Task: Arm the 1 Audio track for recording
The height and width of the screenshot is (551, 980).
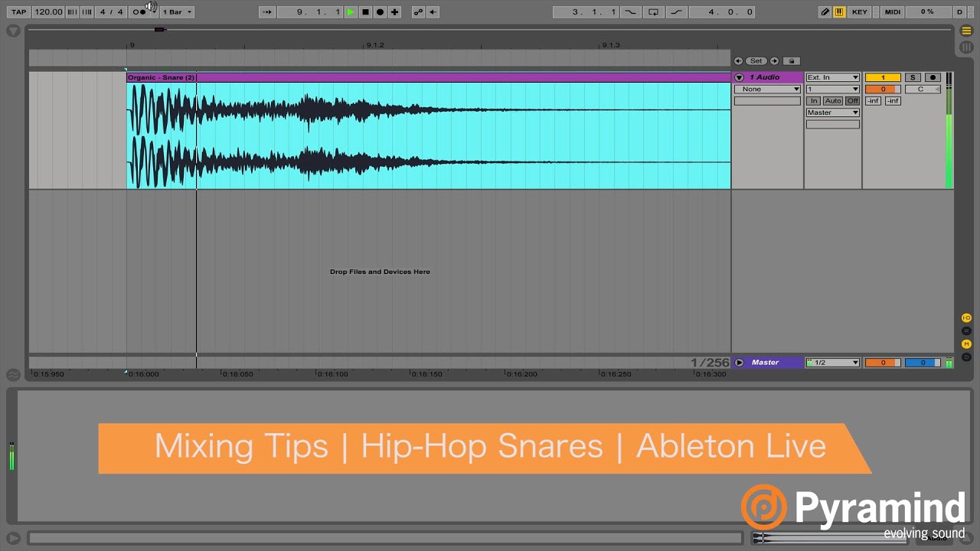Action: 933,77
